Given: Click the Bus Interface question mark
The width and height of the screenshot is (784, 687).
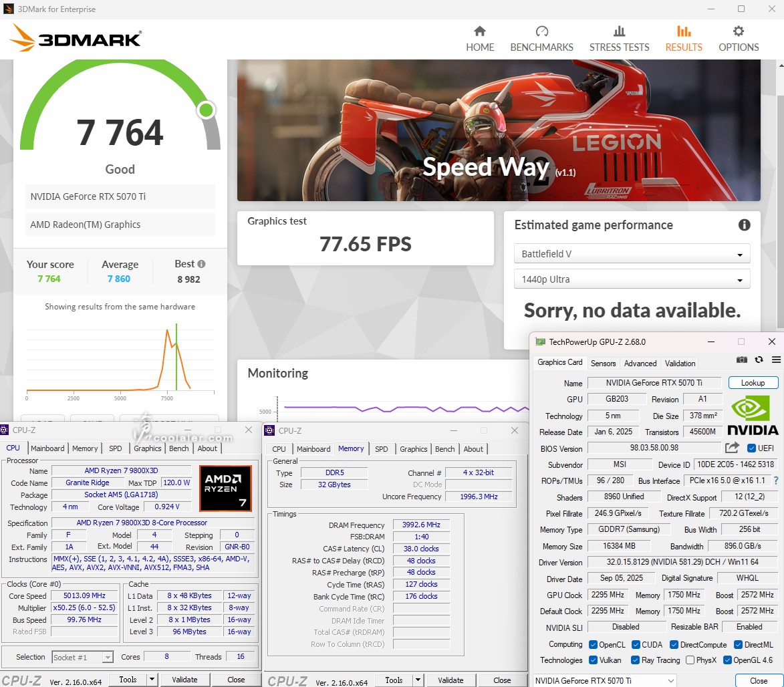Looking at the screenshot, I should point(775,480).
